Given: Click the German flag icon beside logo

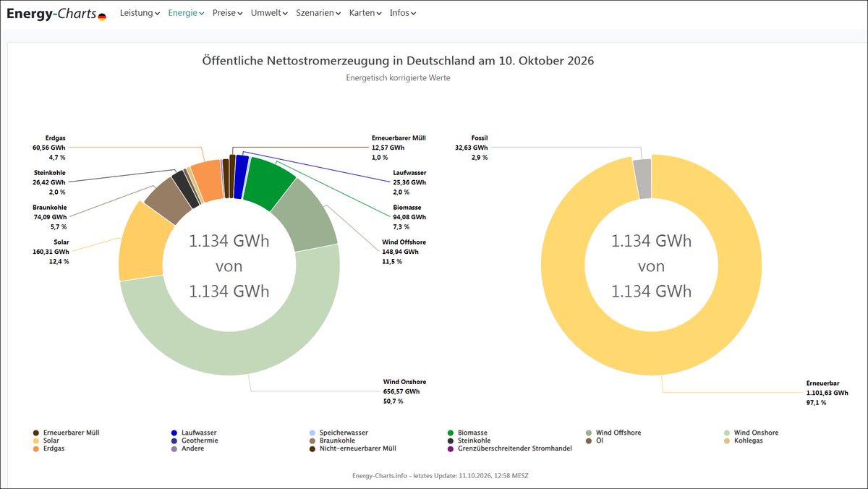Looking at the screenshot, I should 102,17.
